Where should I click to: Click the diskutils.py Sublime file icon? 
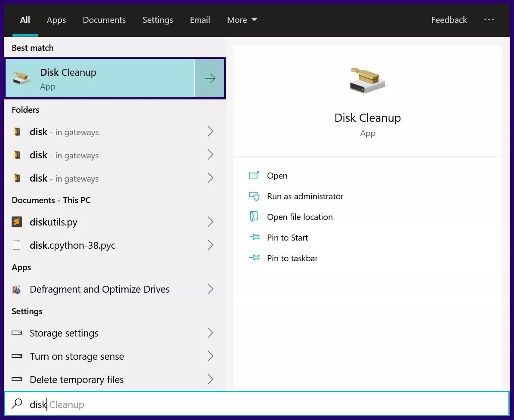tap(17, 222)
